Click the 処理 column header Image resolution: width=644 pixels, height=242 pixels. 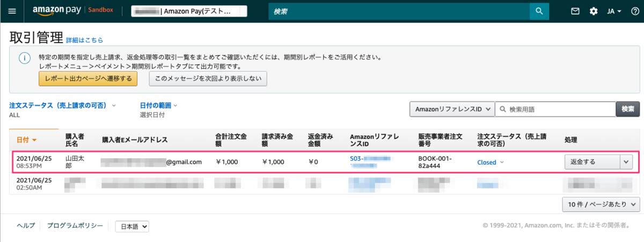571,140
